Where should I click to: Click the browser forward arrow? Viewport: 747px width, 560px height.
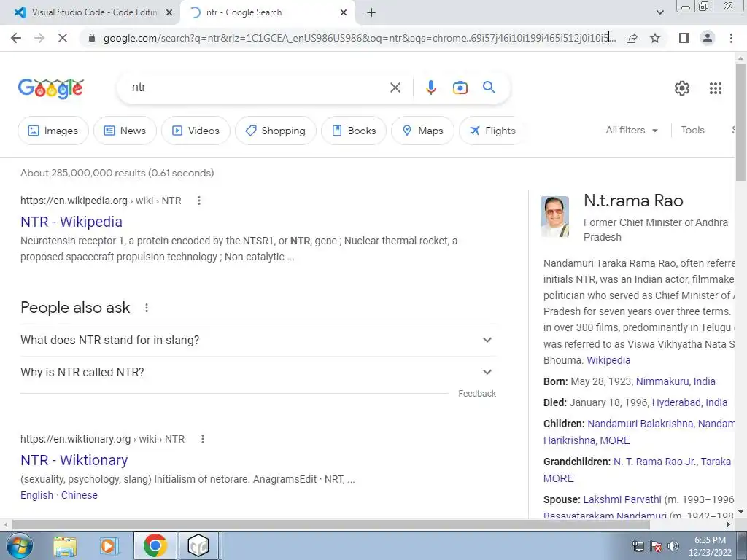click(x=39, y=38)
